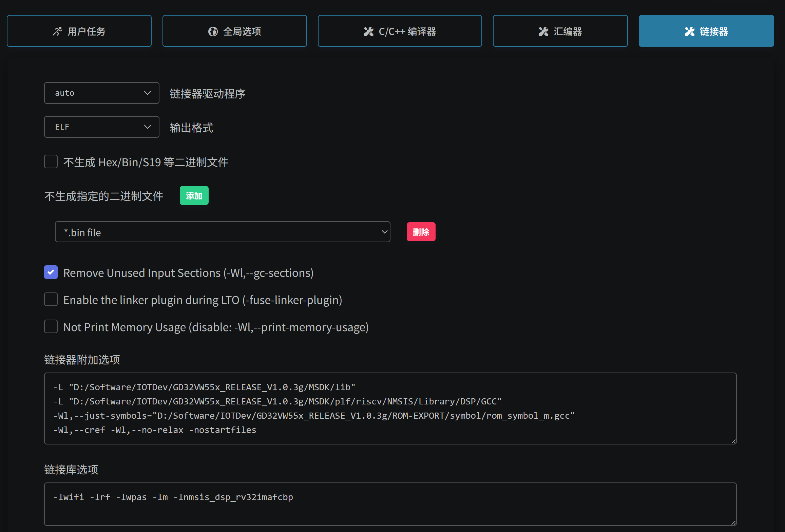The width and height of the screenshot is (785, 532).
Task: Click the 链接器附加选项 textarea resize handle
Action: [x=733, y=441]
